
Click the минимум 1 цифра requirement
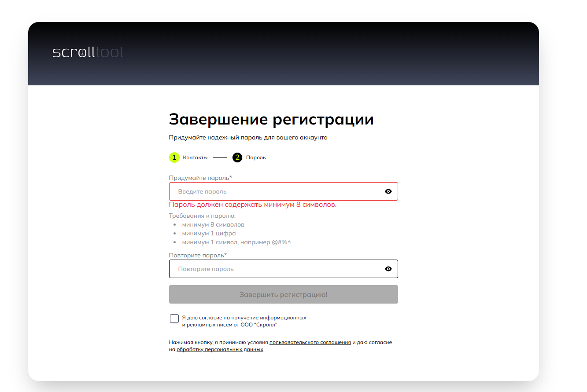pos(209,233)
